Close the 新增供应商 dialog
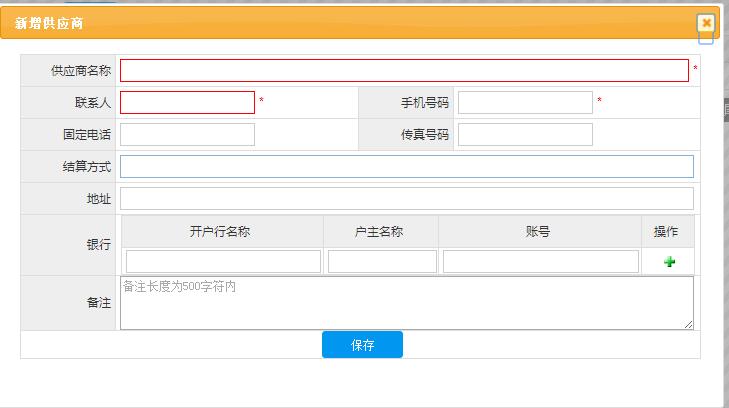This screenshot has width=729, height=408. tap(706, 22)
